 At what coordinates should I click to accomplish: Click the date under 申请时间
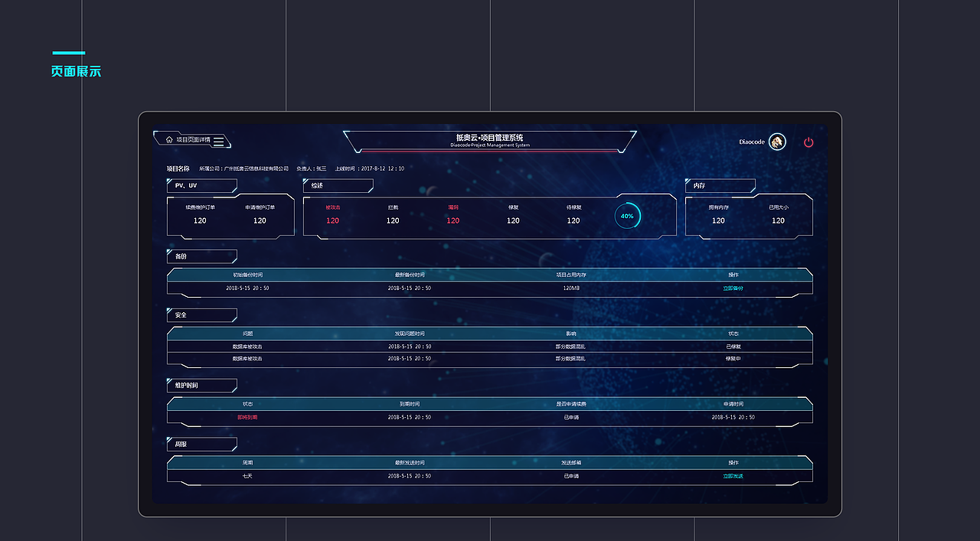tap(733, 417)
